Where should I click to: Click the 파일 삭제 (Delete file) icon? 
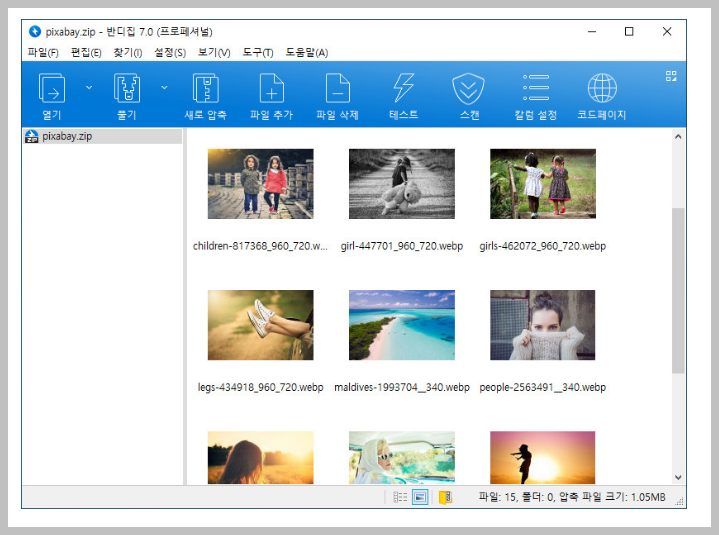[337, 88]
